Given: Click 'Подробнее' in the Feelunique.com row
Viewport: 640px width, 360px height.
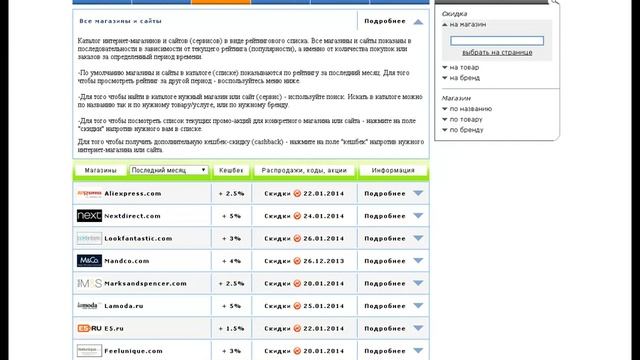Looking at the screenshot, I should click(385, 351).
